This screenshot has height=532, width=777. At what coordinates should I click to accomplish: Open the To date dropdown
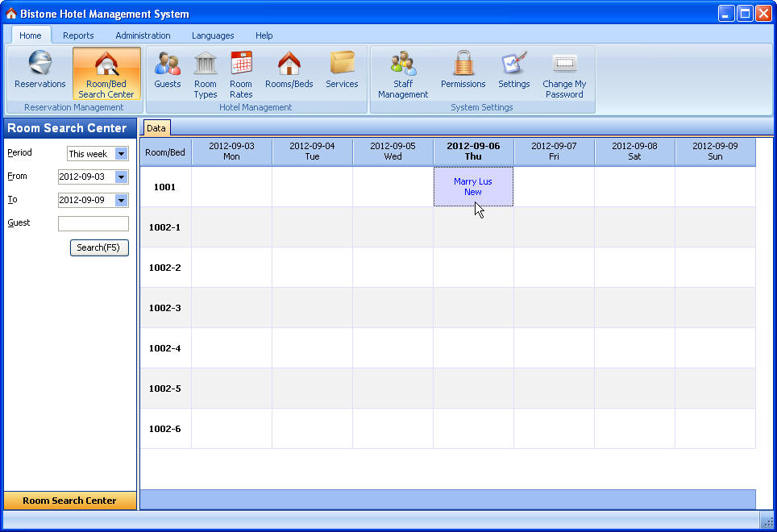[x=122, y=201]
